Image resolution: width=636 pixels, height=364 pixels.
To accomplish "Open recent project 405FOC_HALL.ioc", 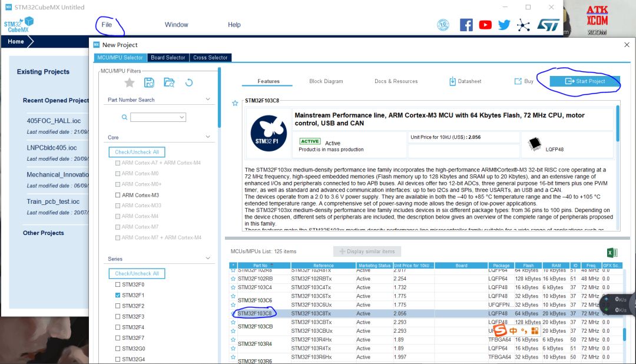I will (x=54, y=121).
